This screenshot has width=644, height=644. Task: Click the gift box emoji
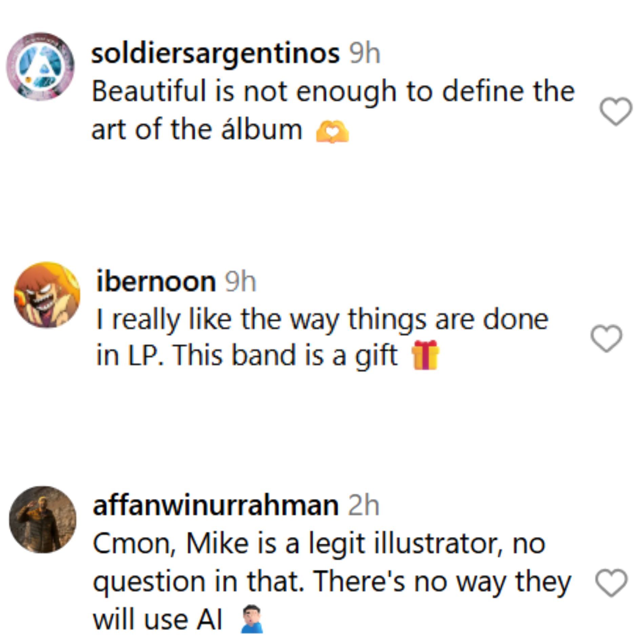click(425, 355)
